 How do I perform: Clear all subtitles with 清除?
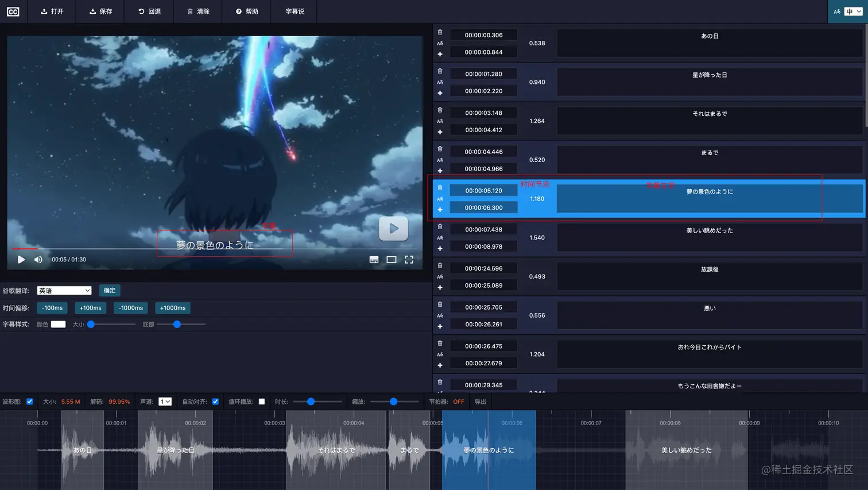click(198, 11)
